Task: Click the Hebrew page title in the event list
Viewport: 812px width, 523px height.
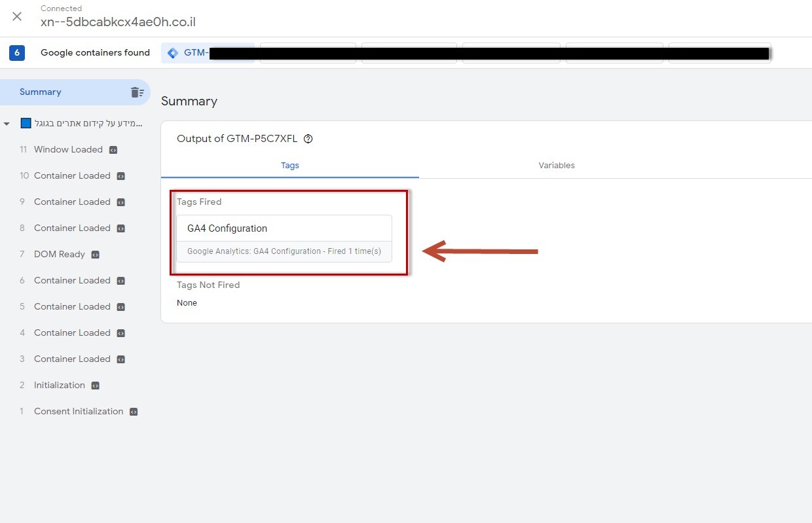Action: [x=88, y=123]
